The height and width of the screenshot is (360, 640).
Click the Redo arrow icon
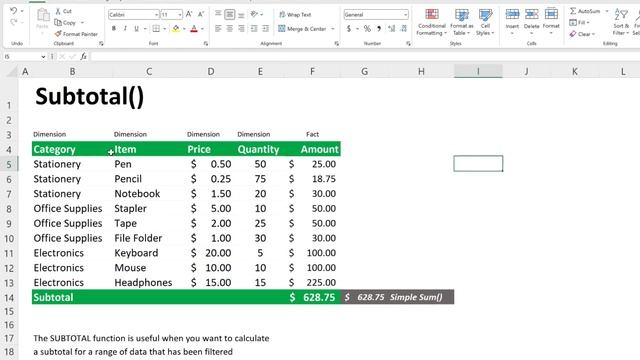tap(13, 22)
